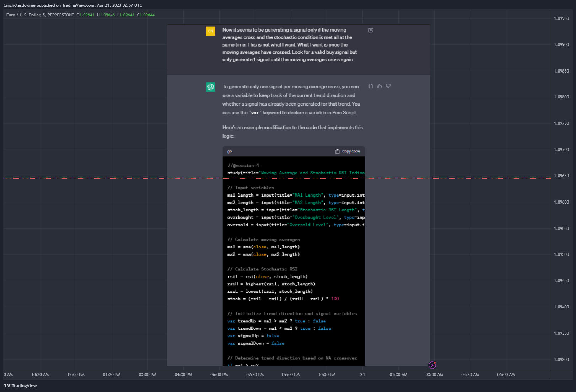Click the thumbs down icon
Image resolution: width=576 pixels, height=392 pixels.
(x=388, y=86)
